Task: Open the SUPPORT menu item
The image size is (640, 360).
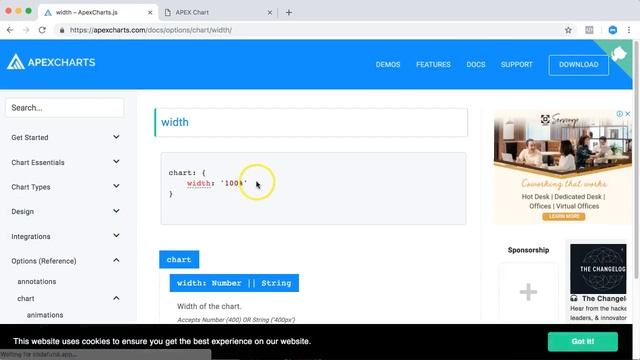Action: click(516, 64)
